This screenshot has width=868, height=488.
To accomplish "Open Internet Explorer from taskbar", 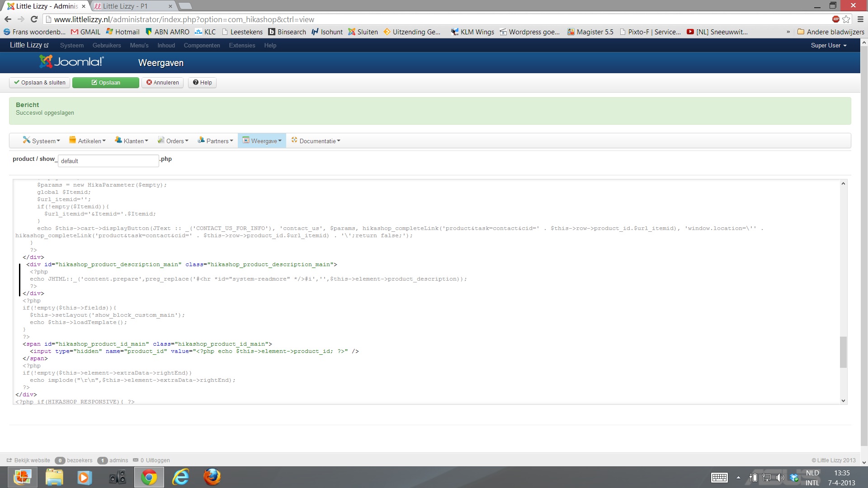I will coord(180,477).
